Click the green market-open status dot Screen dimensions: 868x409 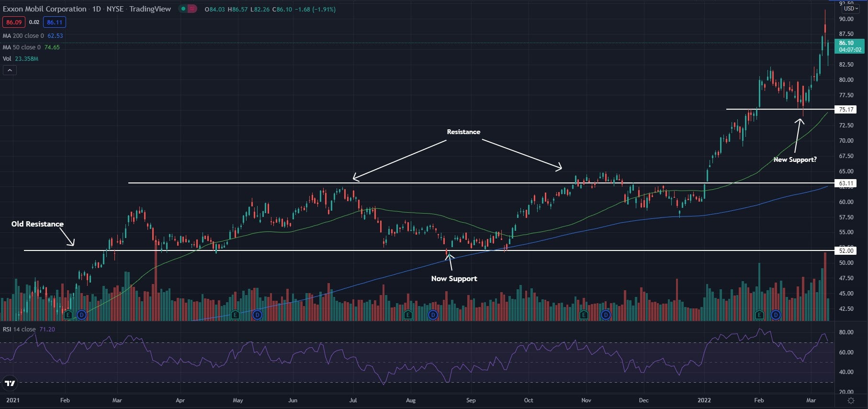[x=183, y=9]
